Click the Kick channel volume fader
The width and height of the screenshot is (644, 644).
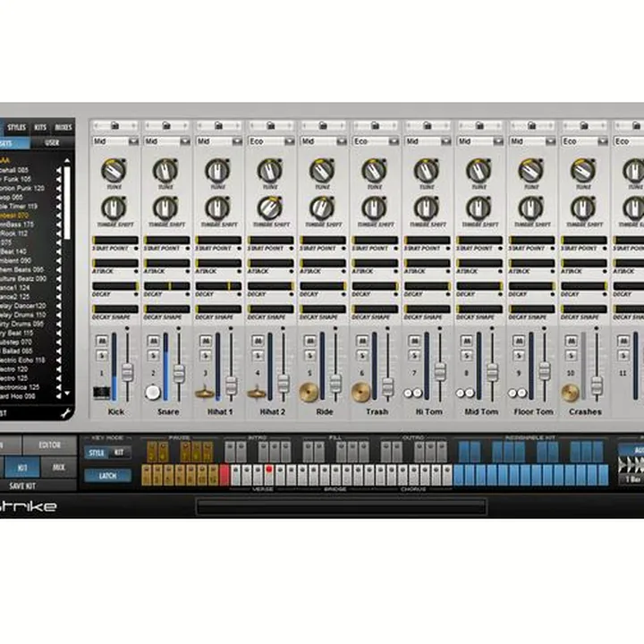pyautogui.click(x=128, y=372)
